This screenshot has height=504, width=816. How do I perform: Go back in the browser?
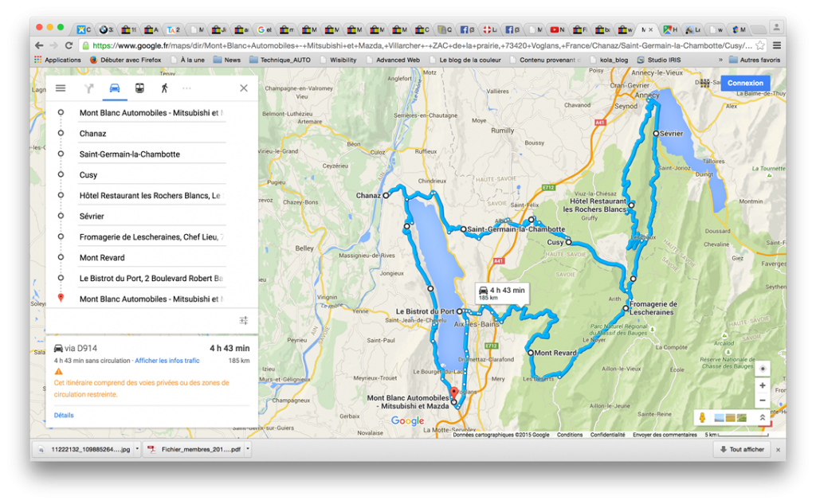click(x=40, y=45)
